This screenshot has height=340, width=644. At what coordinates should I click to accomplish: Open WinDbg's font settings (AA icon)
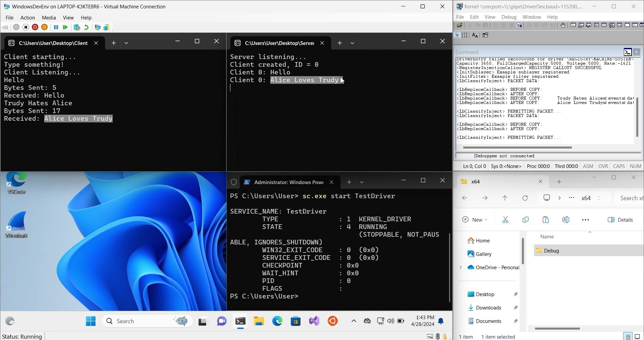click(x=475, y=35)
